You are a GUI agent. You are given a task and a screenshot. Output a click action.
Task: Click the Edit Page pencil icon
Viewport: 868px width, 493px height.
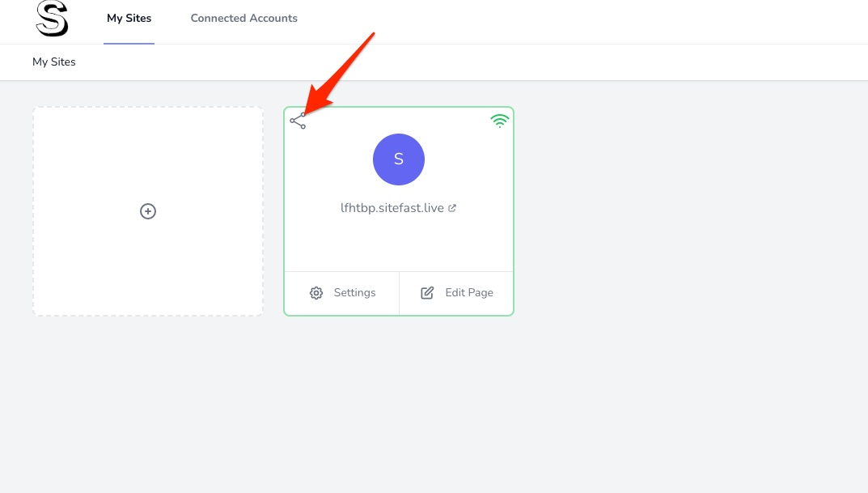coord(427,293)
